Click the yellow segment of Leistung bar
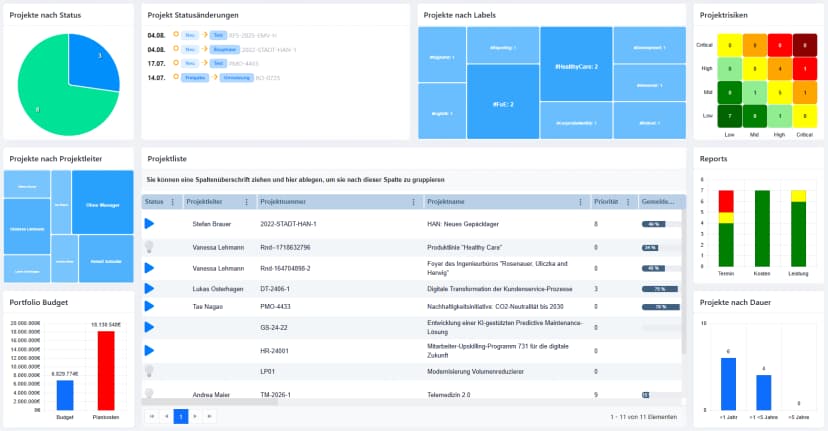Screen dimensions: 828x431 (x=798, y=196)
